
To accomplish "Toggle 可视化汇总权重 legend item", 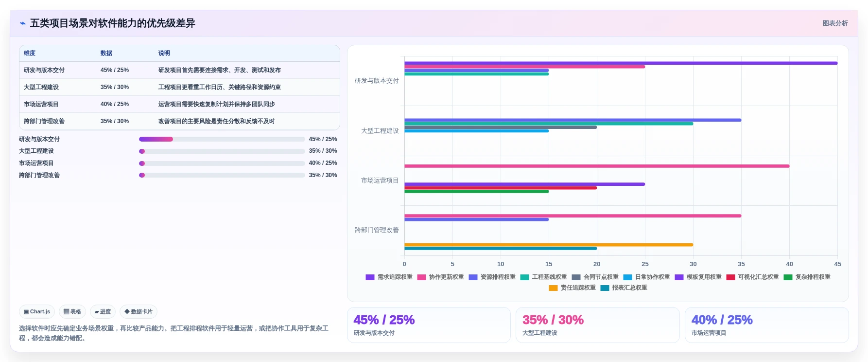I will (752, 277).
